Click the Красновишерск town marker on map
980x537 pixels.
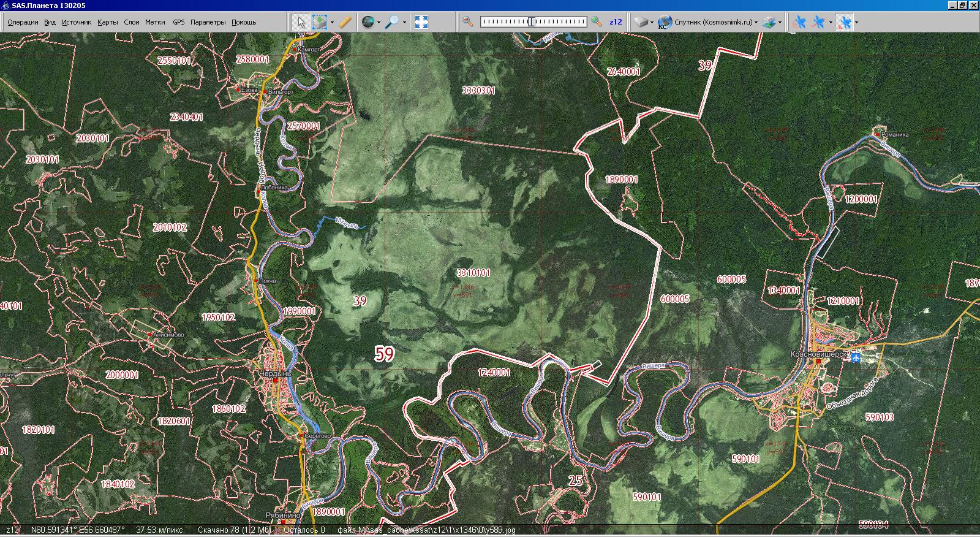(818, 362)
